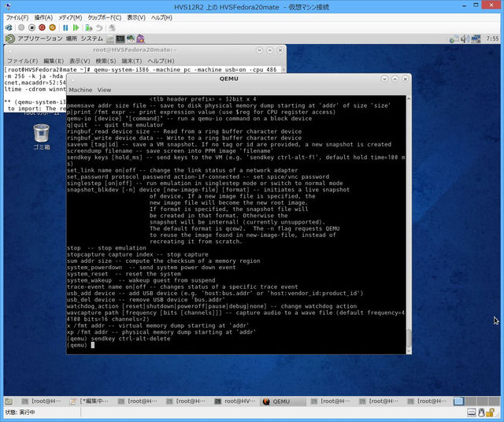
Task: Click the terminal window's scrollbar up arrow
Action: (x=283, y=69)
